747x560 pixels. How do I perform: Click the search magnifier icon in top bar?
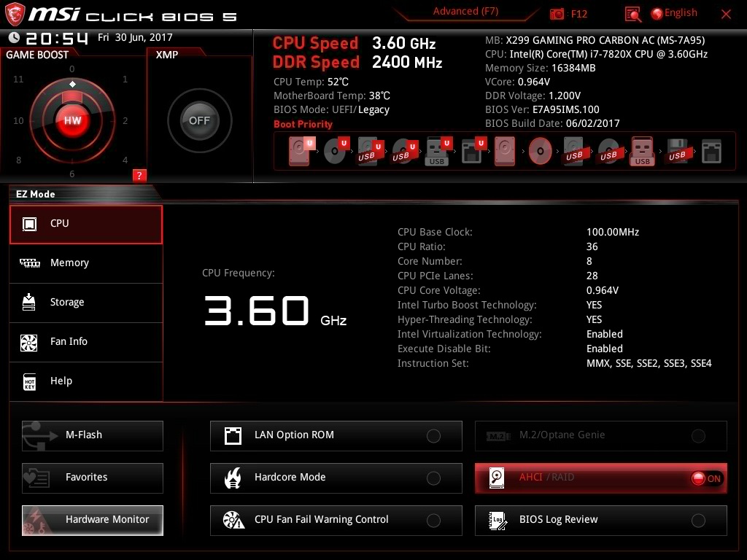coord(633,14)
